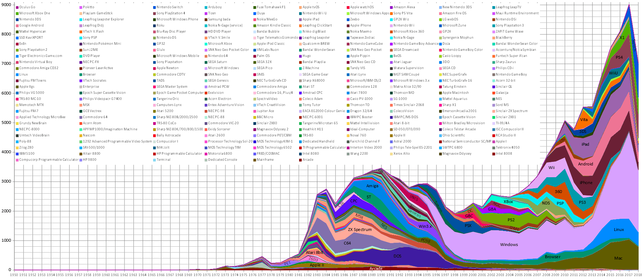The width and height of the screenshot is (644, 280).
Task: Click the color swatch next to Oculus Go
Action: point(17,7)
